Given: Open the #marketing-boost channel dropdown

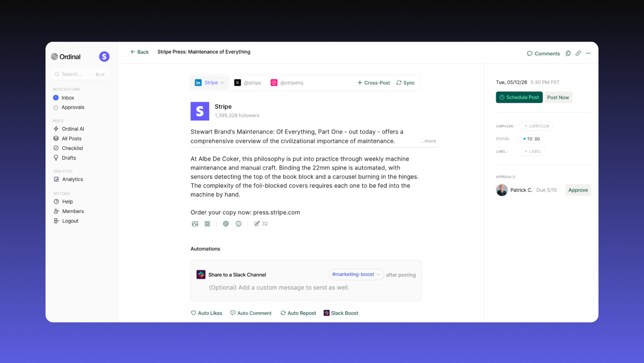Looking at the screenshot, I should pyautogui.click(x=356, y=274).
